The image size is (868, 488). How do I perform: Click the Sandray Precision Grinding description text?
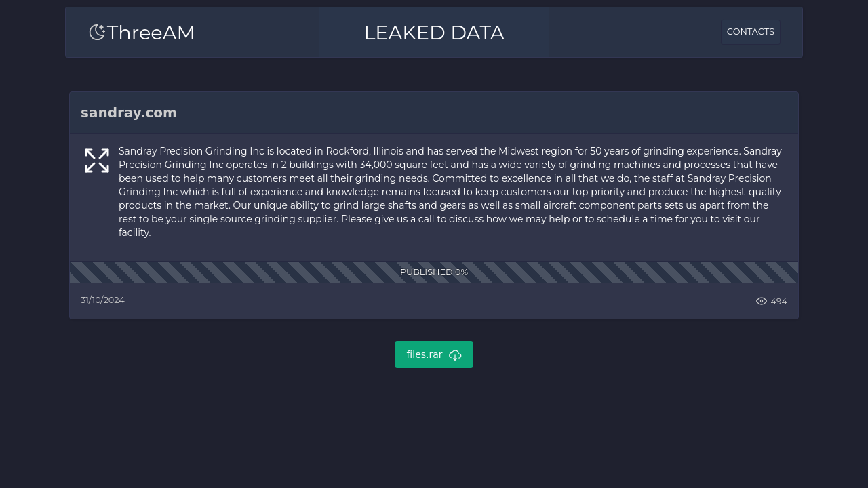tap(451, 192)
